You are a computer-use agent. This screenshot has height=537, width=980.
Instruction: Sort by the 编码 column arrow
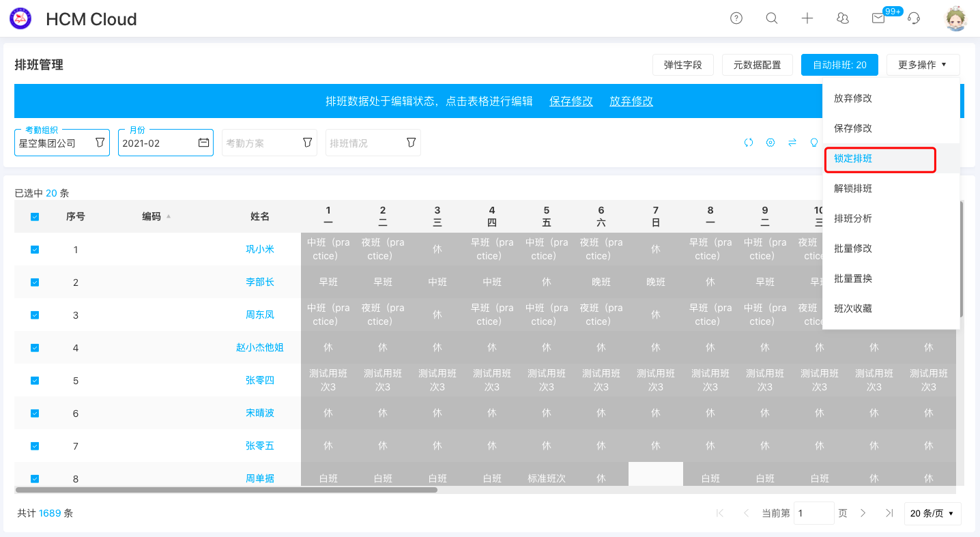[169, 216]
